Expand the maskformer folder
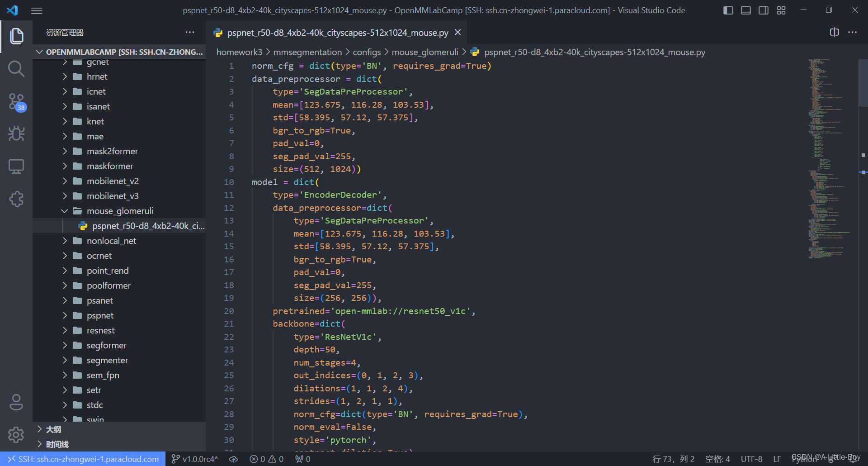Viewport: 868px width, 466px height. coord(120,166)
